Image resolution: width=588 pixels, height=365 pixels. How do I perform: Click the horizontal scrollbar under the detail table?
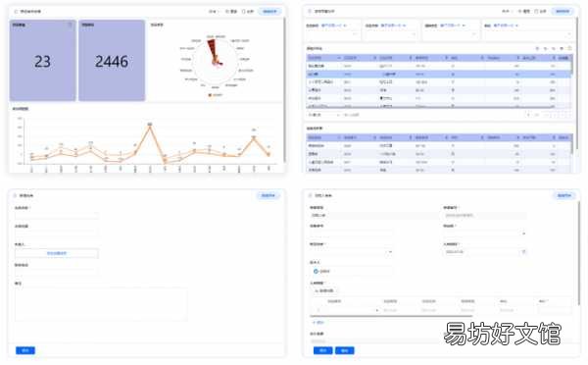(391, 316)
